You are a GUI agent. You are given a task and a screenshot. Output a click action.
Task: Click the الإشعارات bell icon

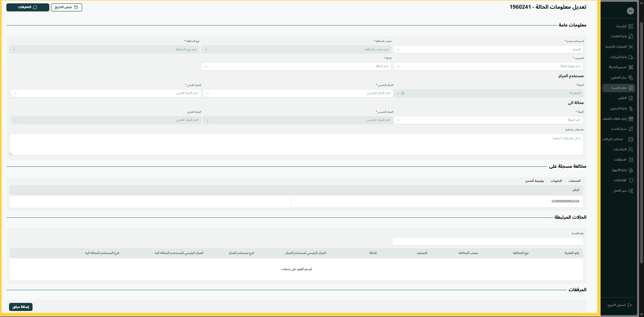click(631, 180)
